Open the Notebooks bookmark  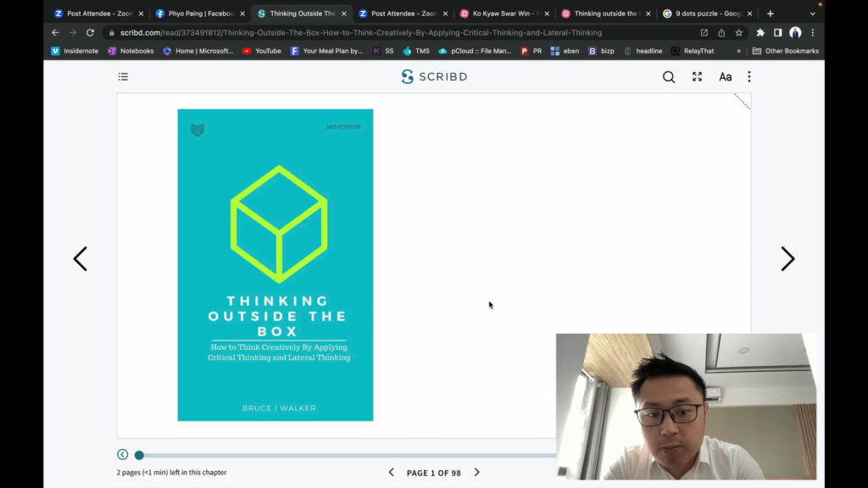[x=131, y=51]
